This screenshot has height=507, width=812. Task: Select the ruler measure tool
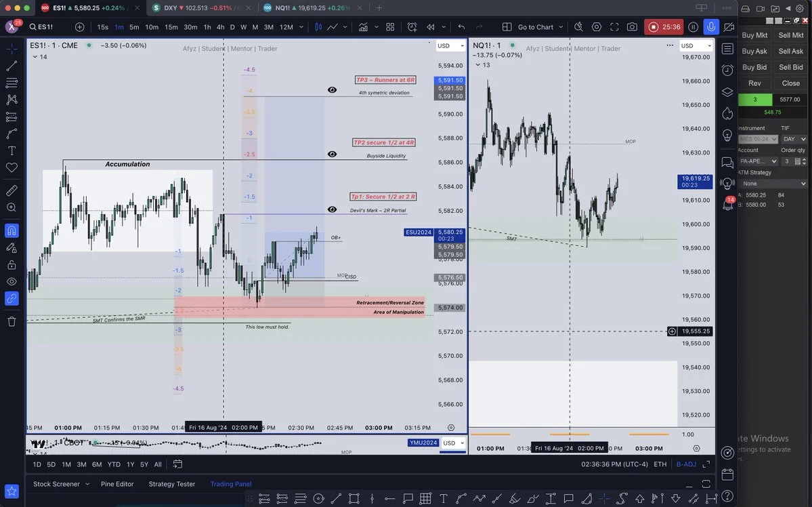12,190
